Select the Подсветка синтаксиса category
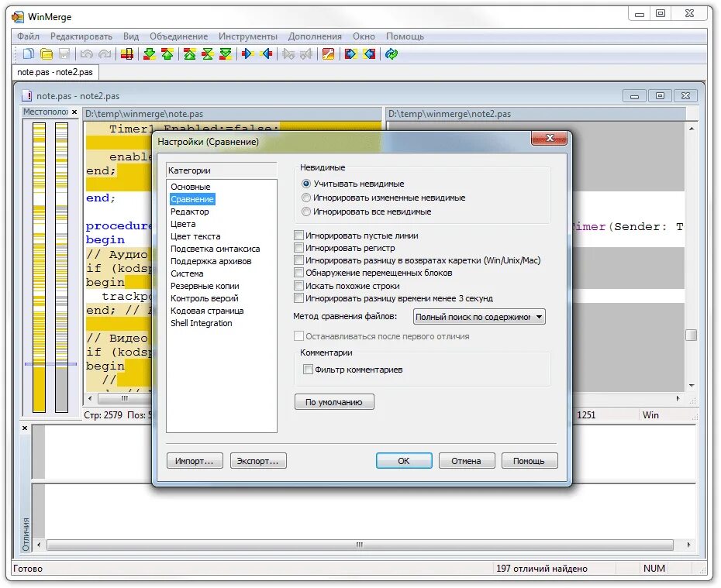Screen dimensions: 721x588 pos(216,249)
